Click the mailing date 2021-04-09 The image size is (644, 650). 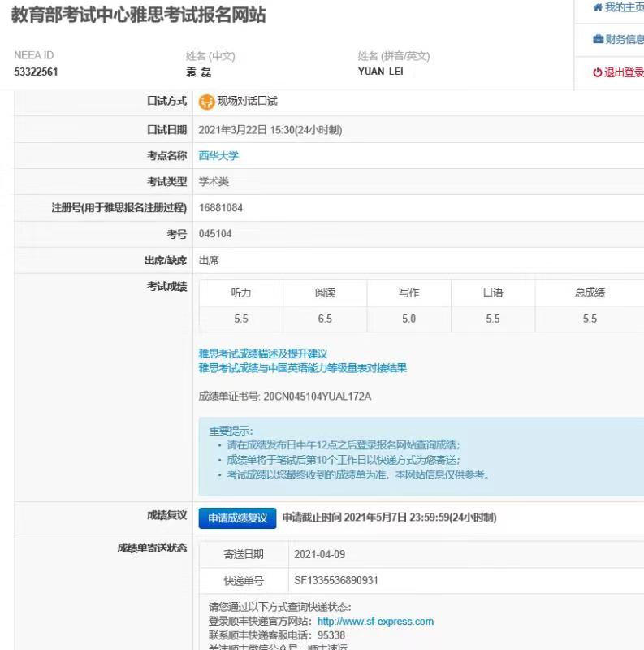[x=319, y=555]
